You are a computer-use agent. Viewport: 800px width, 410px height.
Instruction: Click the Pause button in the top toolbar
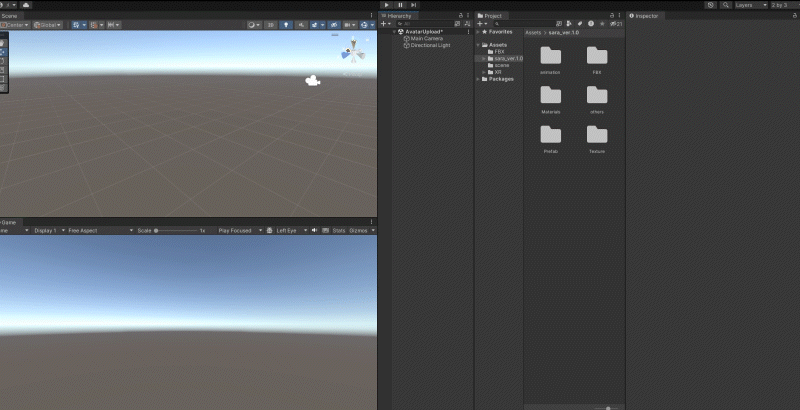(x=400, y=5)
